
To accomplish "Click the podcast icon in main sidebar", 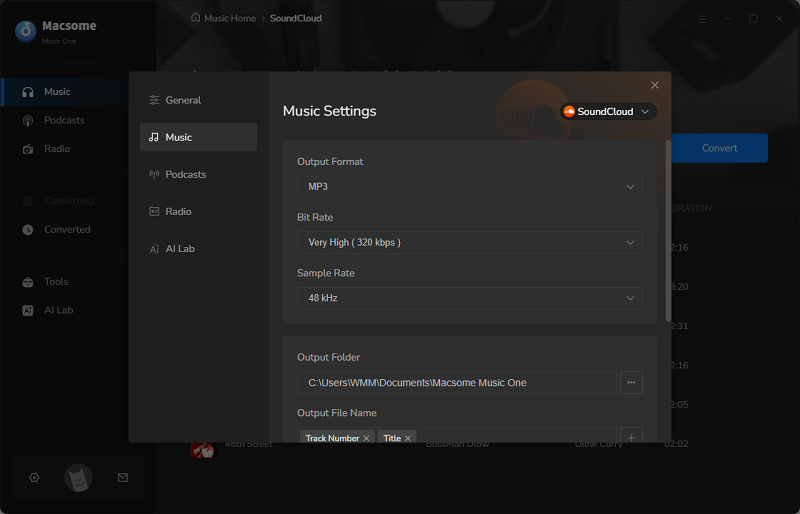I will coord(28,120).
